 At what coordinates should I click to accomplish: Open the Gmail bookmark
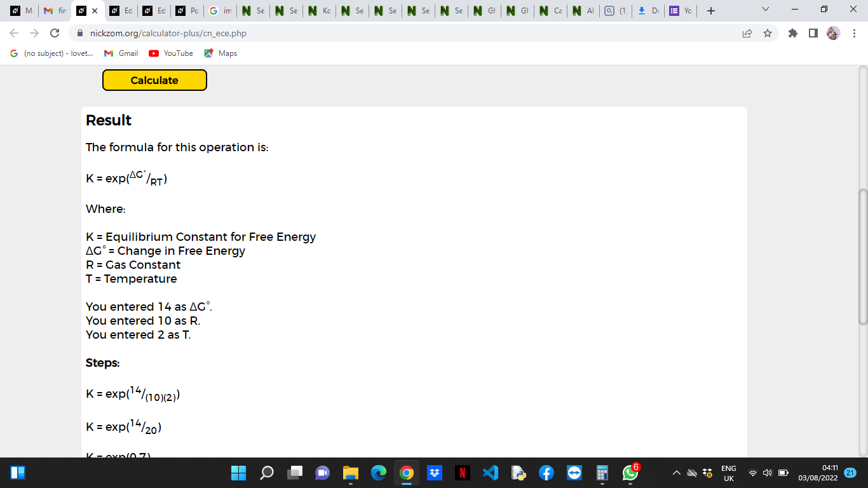click(x=121, y=53)
